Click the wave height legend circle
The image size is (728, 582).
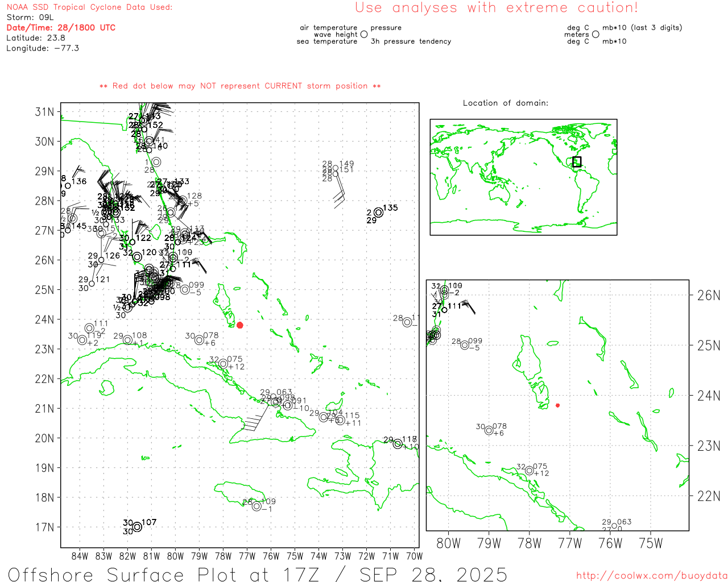pyautogui.click(x=364, y=35)
